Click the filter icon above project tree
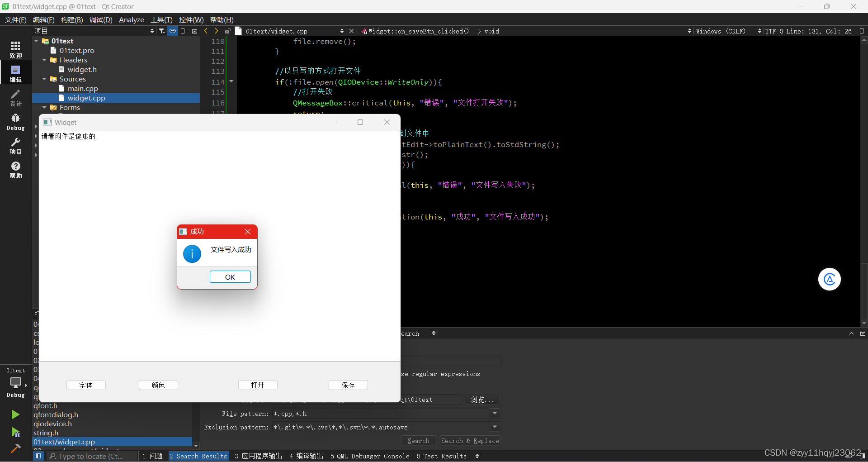Viewport: 868px width, 462px height. coord(162,30)
